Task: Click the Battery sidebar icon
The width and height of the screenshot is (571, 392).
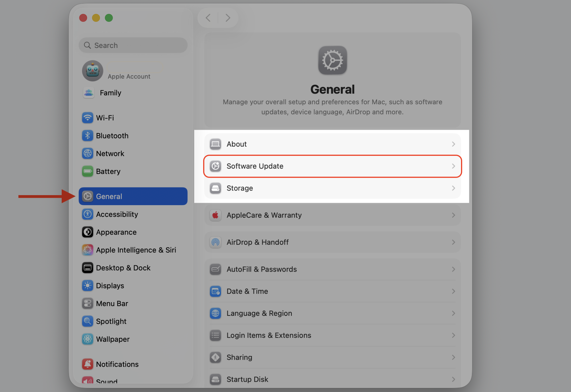Action: (x=87, y=171)
